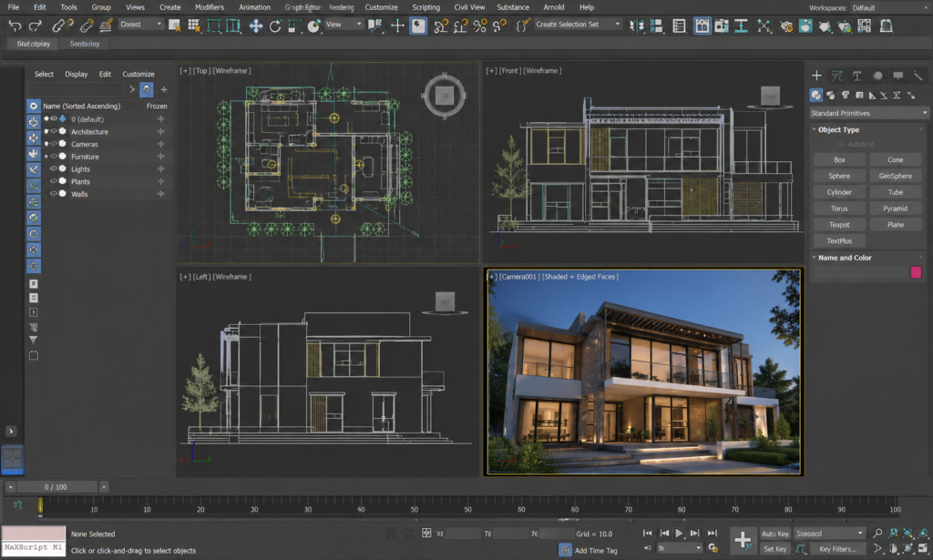Click the large plus key button

click(743, 540)
